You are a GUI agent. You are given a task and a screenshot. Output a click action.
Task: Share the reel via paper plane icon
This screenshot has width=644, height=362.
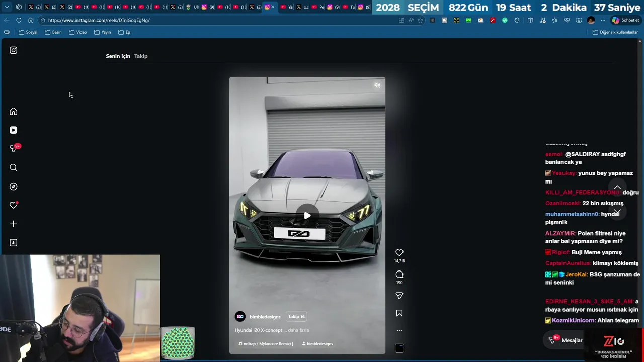[x=399, y=296]
